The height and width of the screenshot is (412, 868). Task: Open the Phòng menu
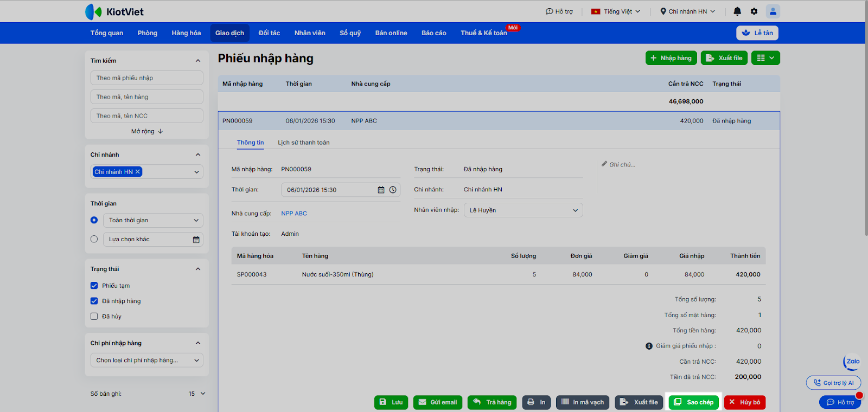pos(148,33)
